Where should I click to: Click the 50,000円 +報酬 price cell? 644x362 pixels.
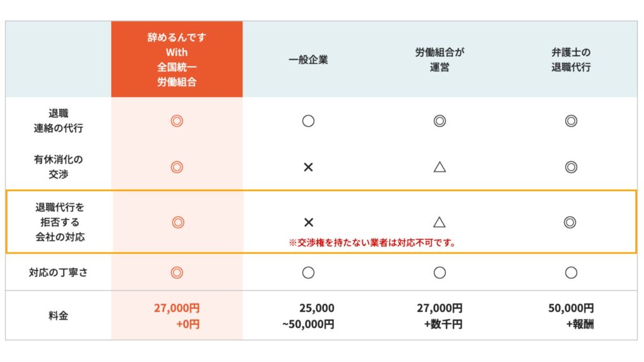[571, 316]
